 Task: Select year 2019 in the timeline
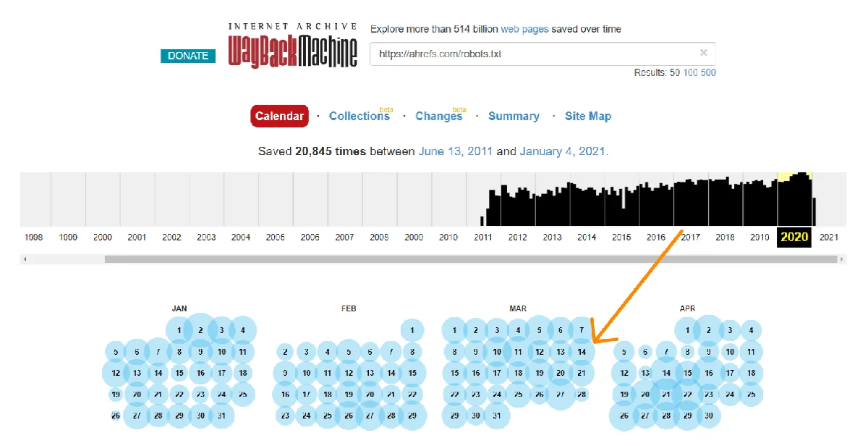[760, 237]
